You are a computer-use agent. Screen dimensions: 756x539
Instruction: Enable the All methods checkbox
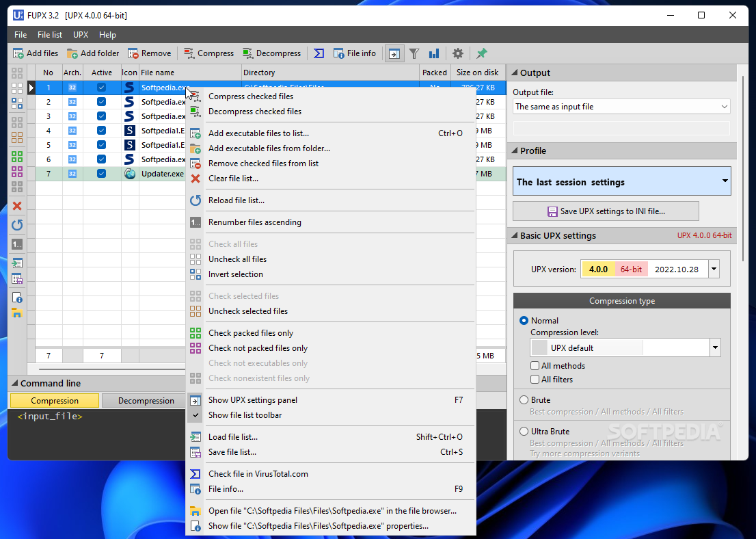[x=535, y=366]
